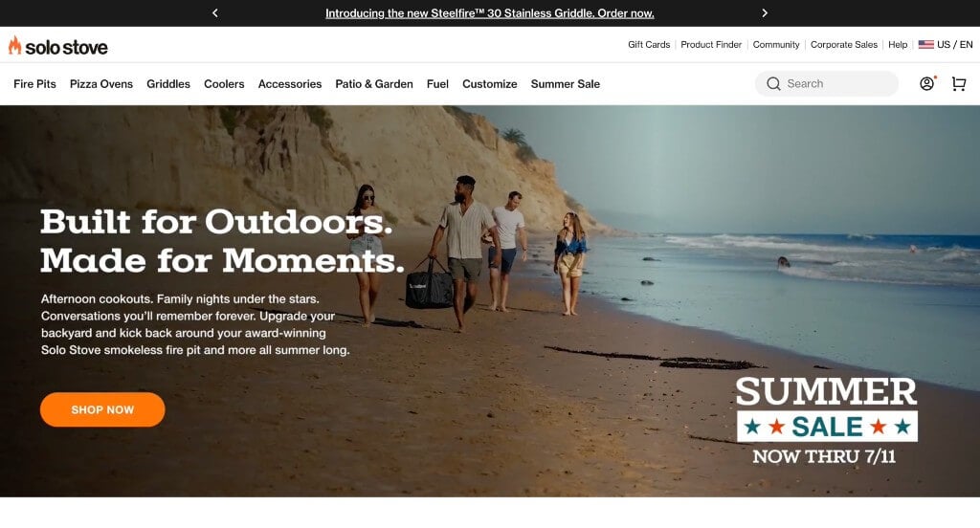The width and height of the screenshot is (980, 528).
Task: Click the search magnifier icon
Action: 773,84
